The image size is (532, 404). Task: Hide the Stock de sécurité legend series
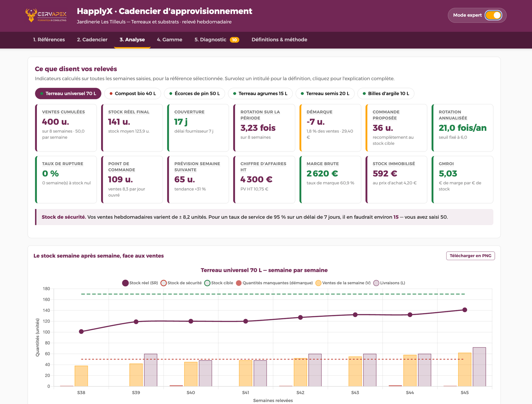point(164,283)
